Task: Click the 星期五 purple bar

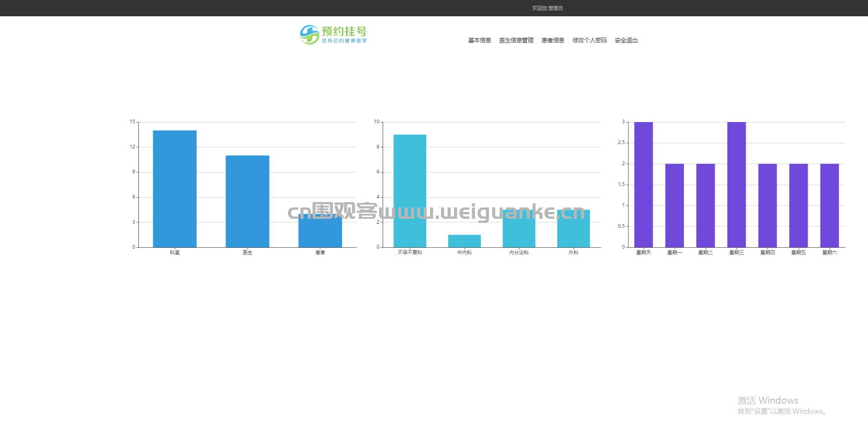Action: 798,206
